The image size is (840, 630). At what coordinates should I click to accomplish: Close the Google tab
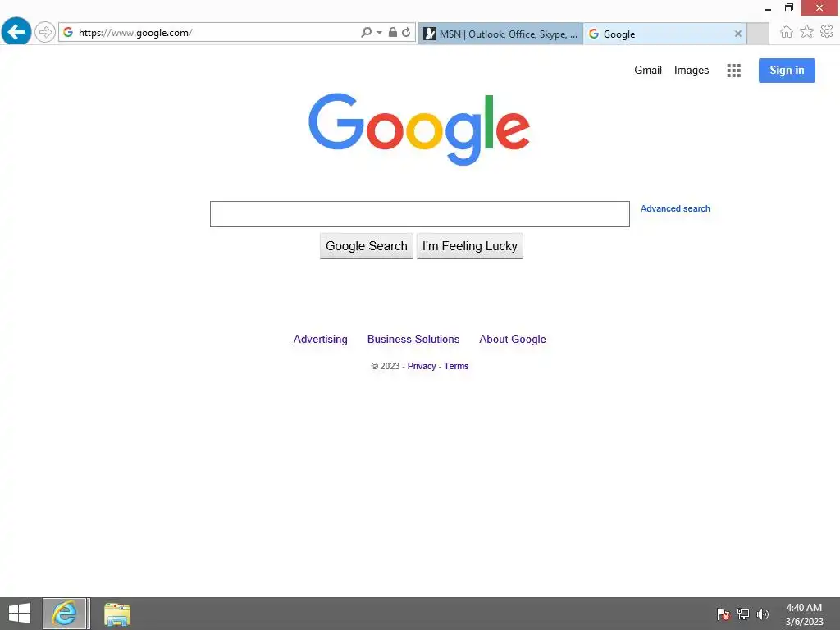pos(737,34)
